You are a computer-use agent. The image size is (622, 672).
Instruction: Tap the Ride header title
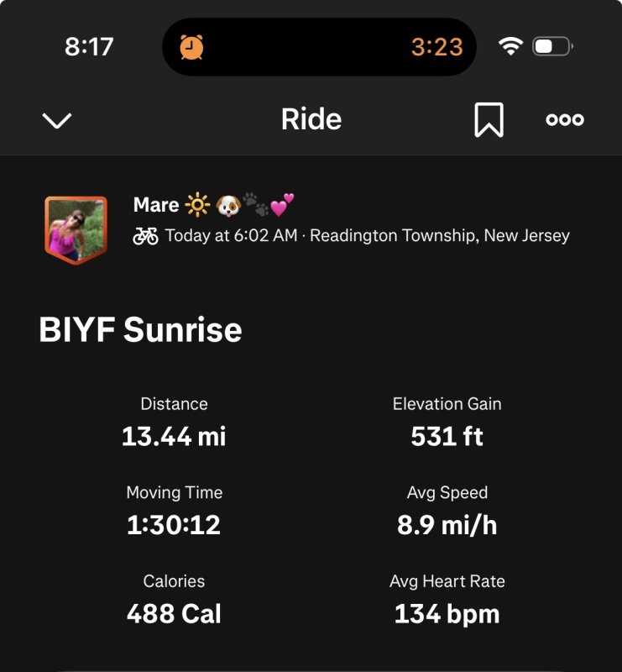pyautogui.click(x=311, y=120)
